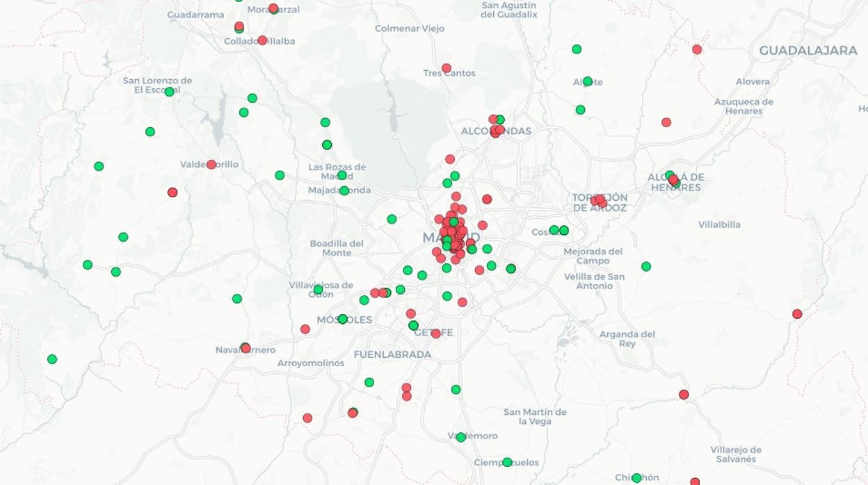The width and height of the screenshot is (868, 485).
Task: Click the red marker at Tres Cantos
Action: (x=447, y=68)
